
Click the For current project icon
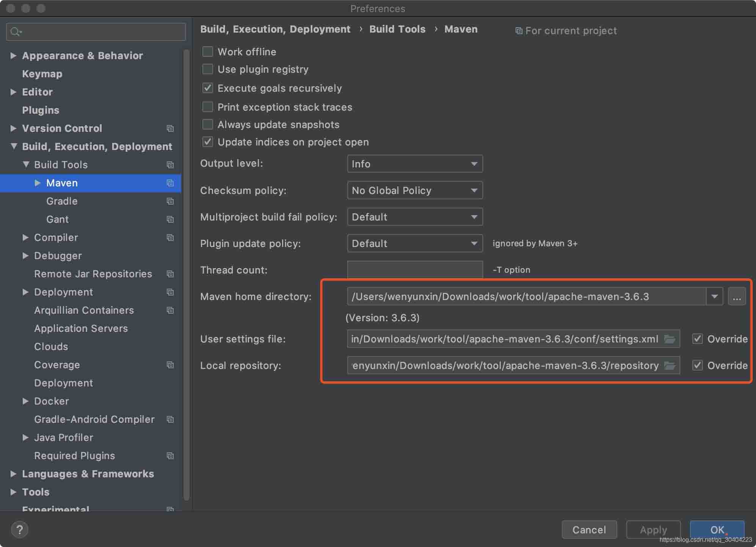click(x=519, y=31)
